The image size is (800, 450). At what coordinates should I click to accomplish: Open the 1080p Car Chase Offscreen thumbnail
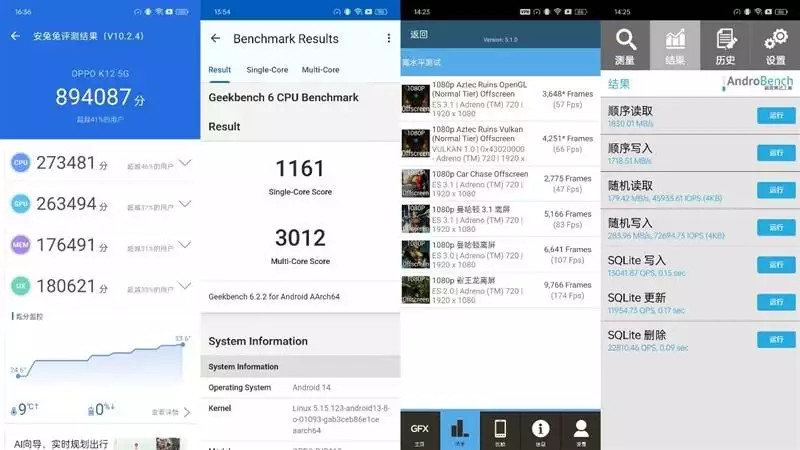pos(415,183)
